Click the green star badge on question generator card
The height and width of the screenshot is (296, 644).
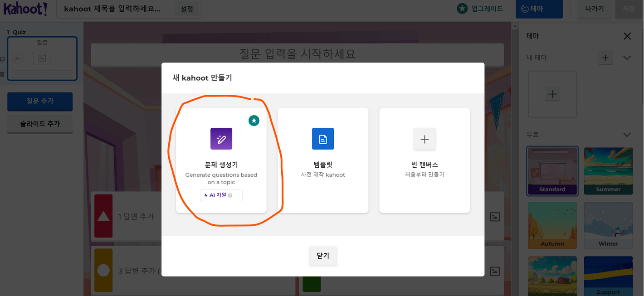pos(254,121)
